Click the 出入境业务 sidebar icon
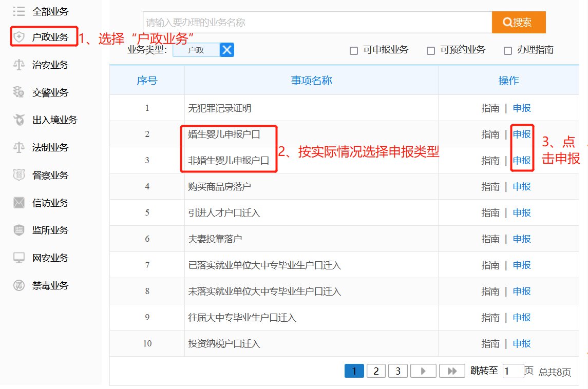The width and height of the screenshot is (588, 389). tap(19, 120)
